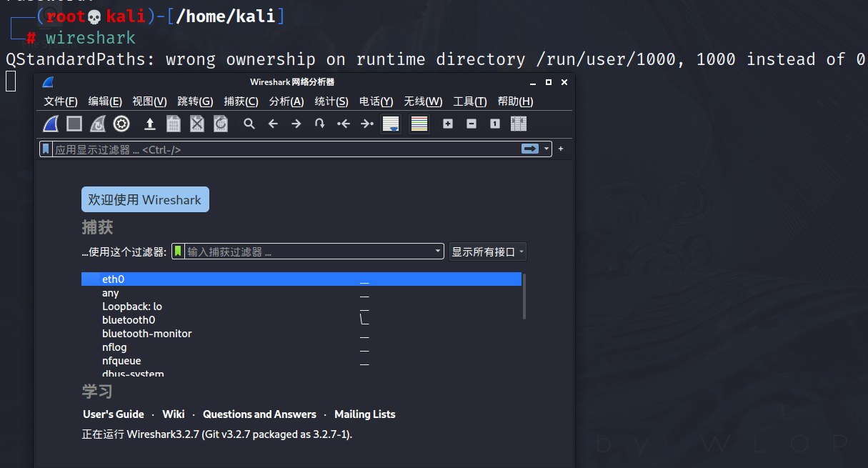Screen dimensions: 868x468
Task: Select the any interface
Action: pos(301,293)
